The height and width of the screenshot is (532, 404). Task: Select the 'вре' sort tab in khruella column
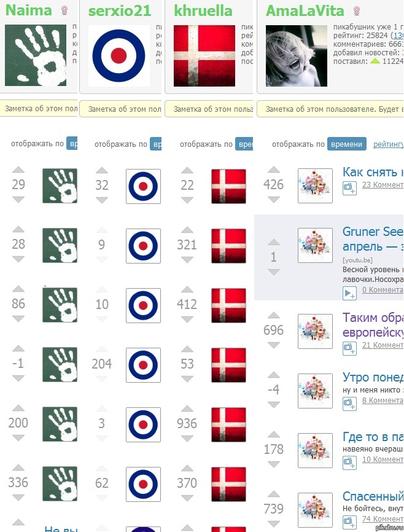244,144
